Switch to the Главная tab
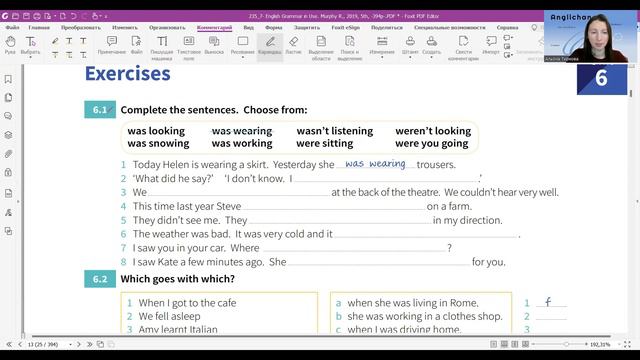 tap(39, 27)
